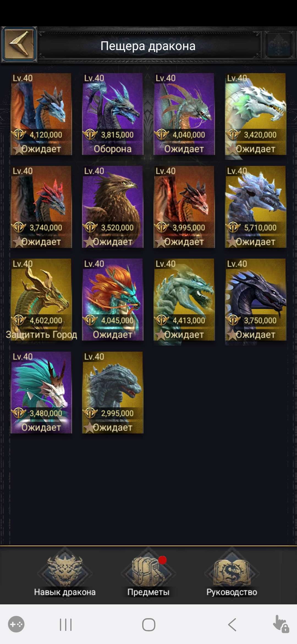Select dragon with 4,120,000 power
The width and height of the screenshot is (297, 644).
tap(41, 114)
